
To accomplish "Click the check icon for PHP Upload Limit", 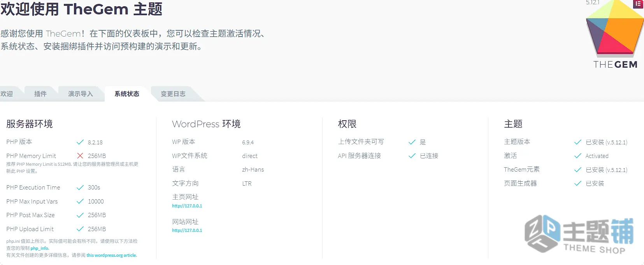I will [x=80, y=229].
